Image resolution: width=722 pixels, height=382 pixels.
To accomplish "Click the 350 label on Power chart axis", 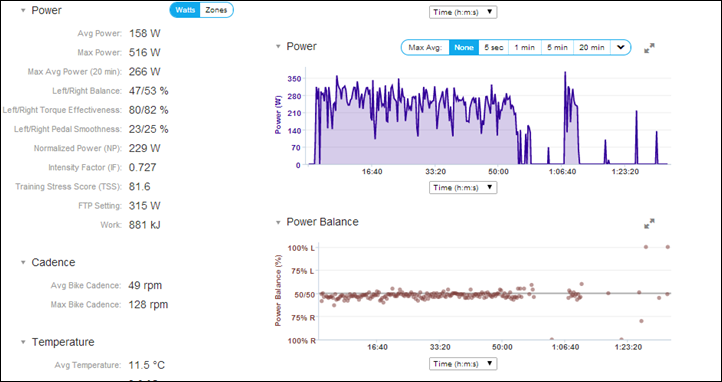I will coord(294,79).
